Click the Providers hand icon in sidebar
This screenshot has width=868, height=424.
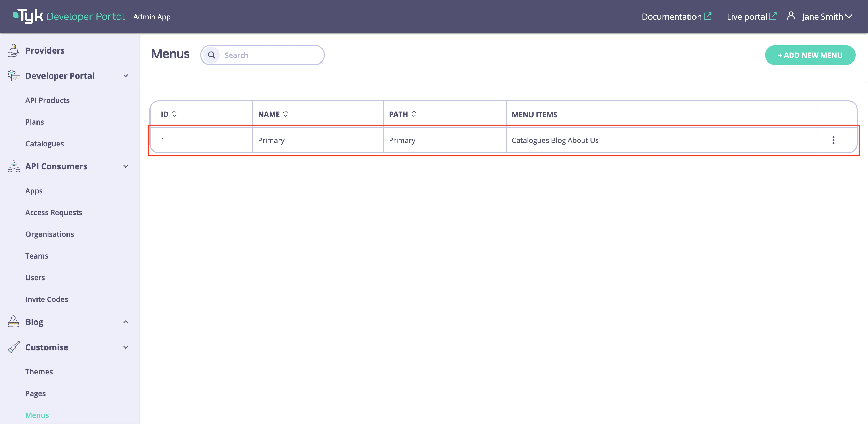coord(13,50)
